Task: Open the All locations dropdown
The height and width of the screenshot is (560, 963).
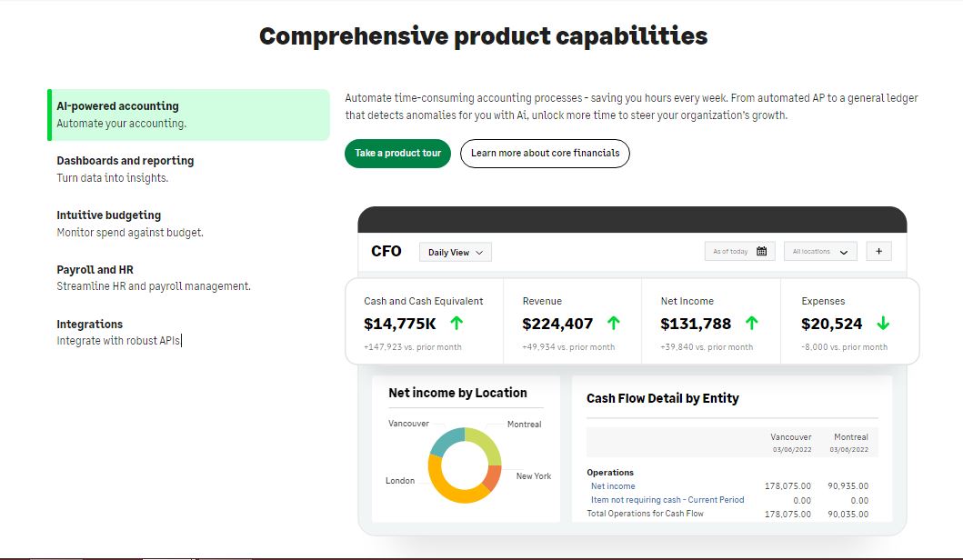Action: [x=819, y=251]
